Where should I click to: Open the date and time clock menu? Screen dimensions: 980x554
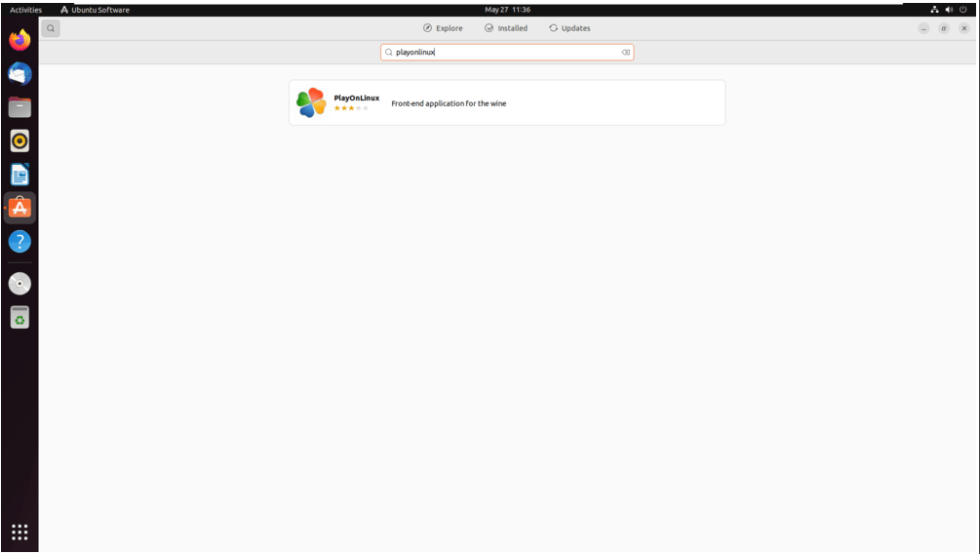[507, 10]
